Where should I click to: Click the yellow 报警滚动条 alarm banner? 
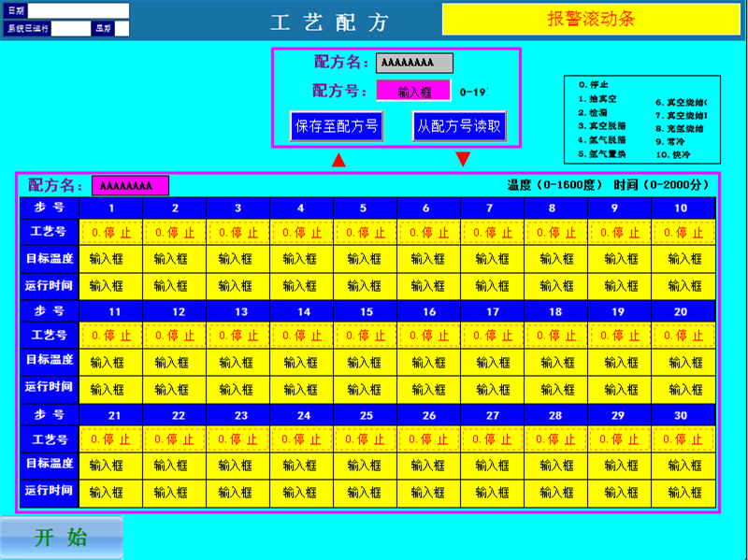(590, 19)
